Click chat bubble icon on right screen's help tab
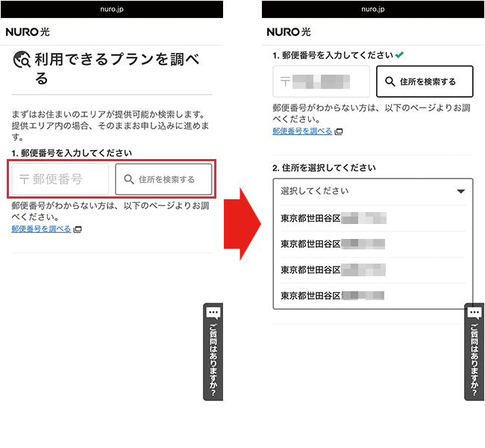This screenshot has width=485, height=448. [474, 313]
